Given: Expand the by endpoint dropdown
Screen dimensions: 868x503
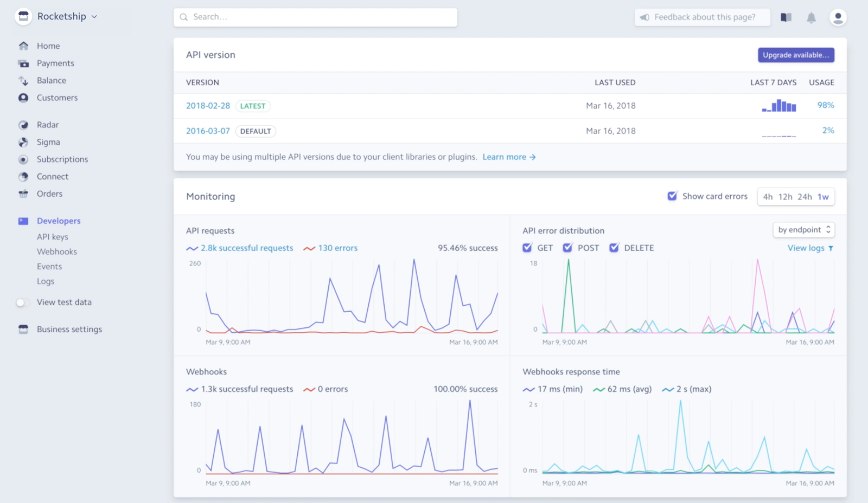Looking at the screenshot, I should tap(803, 230).
